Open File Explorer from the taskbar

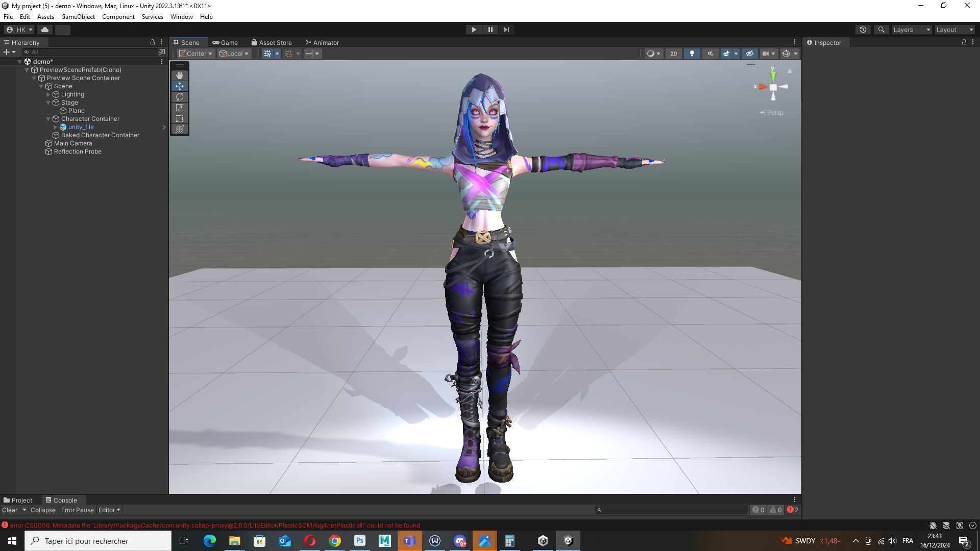[x=234, y=541]
